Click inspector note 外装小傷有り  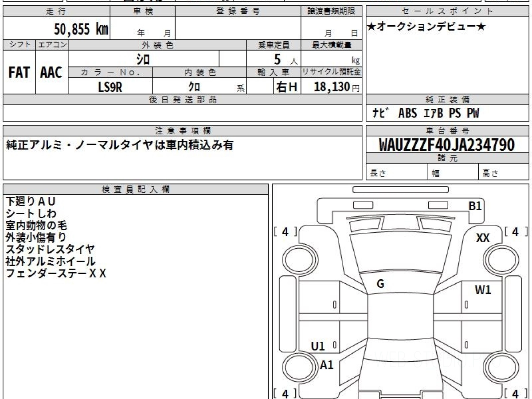click(x=36, y=237)
